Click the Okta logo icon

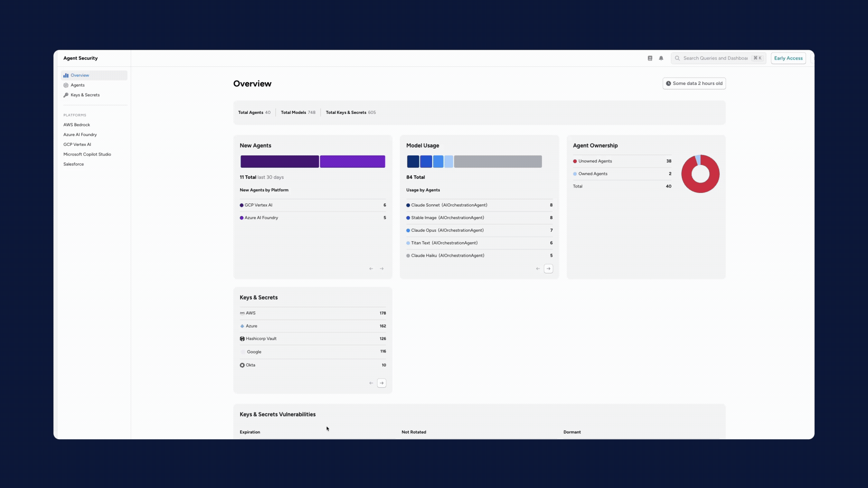[x=242, y=365]
